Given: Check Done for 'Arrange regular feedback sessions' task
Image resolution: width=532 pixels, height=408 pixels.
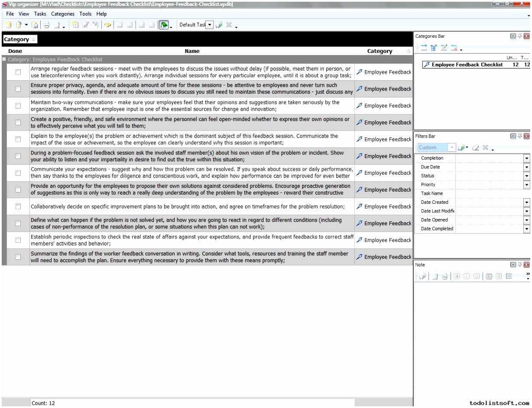Looking at the screenshot, I should pos(18,72).
